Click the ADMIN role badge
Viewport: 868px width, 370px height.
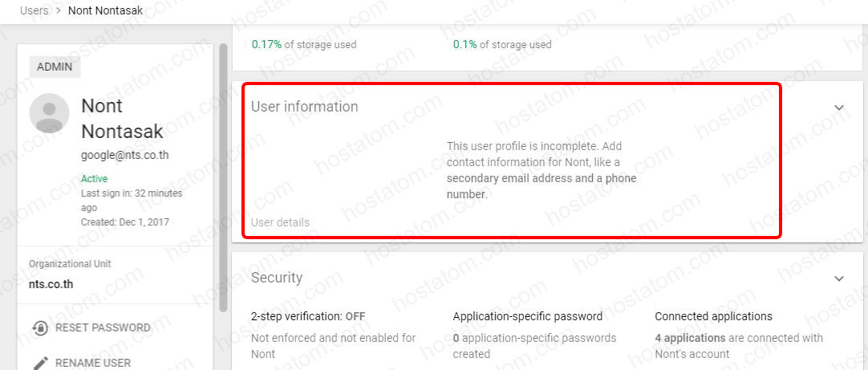[x=55, y=67]
